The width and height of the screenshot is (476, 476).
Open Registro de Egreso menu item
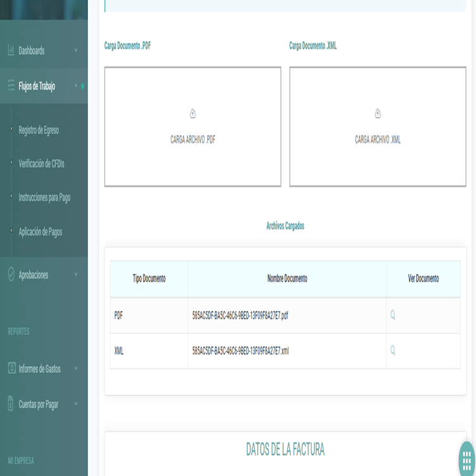click(39, 130)
